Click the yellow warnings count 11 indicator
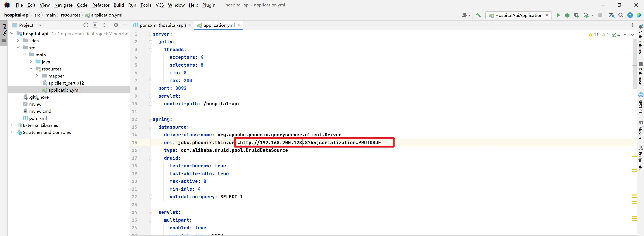Screen dimensions: 644x236 pos(593,35)
